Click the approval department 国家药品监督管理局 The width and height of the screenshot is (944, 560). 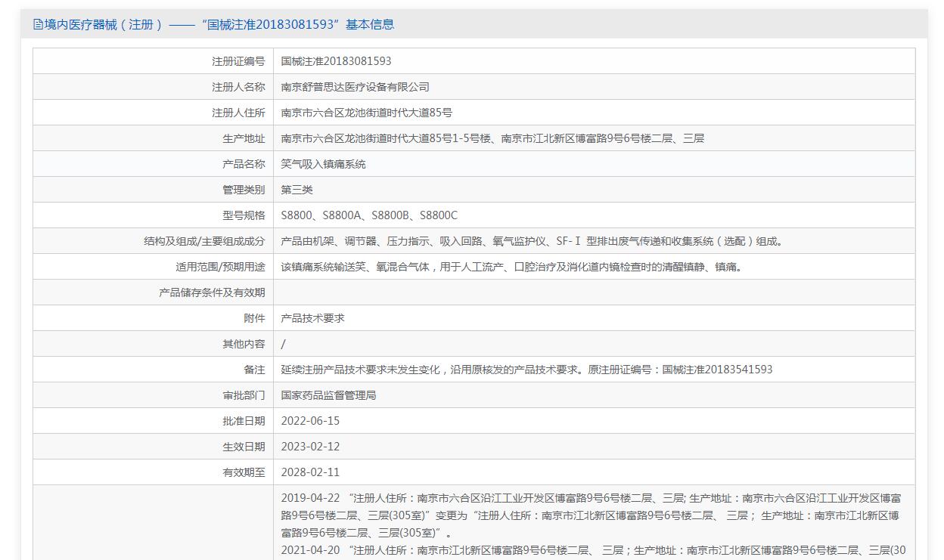(328, 395)
